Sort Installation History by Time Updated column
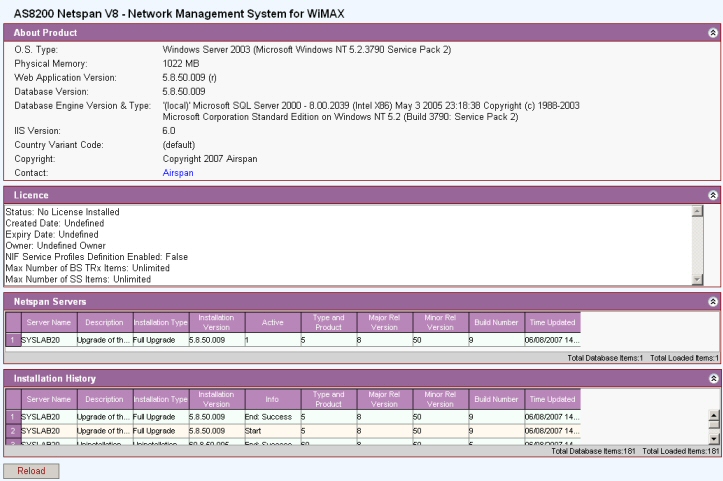The width and height of the screenshot is (723, 481). tap(551, 400)
